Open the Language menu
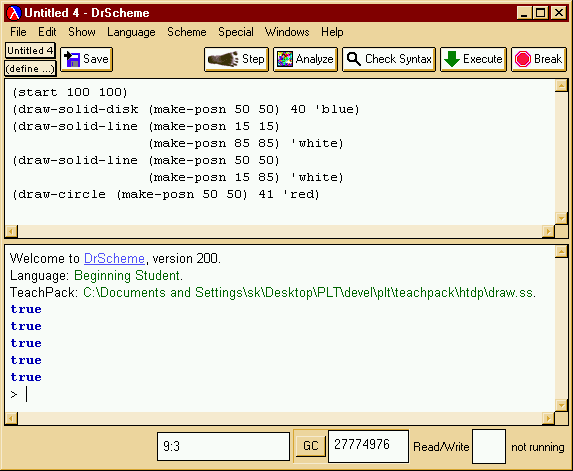Screen dimensions: 573x471 131,32
